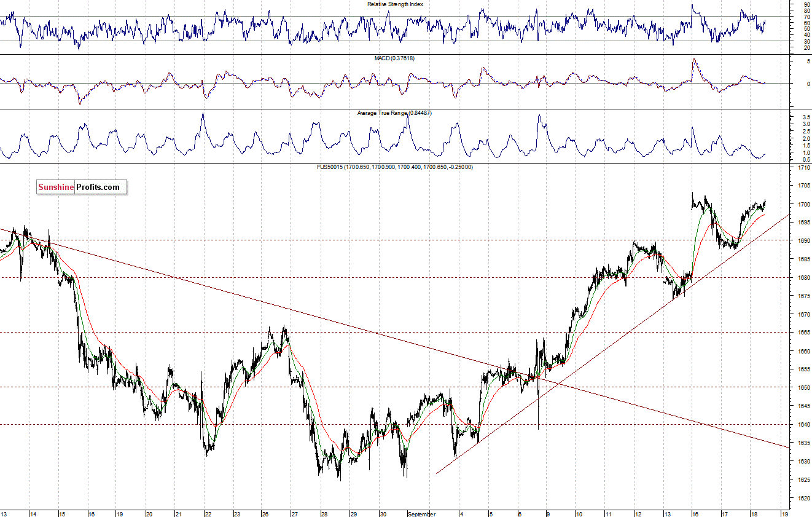Click the date axis label 18
This screenshot has width=812, height=517.
(754, 513)
